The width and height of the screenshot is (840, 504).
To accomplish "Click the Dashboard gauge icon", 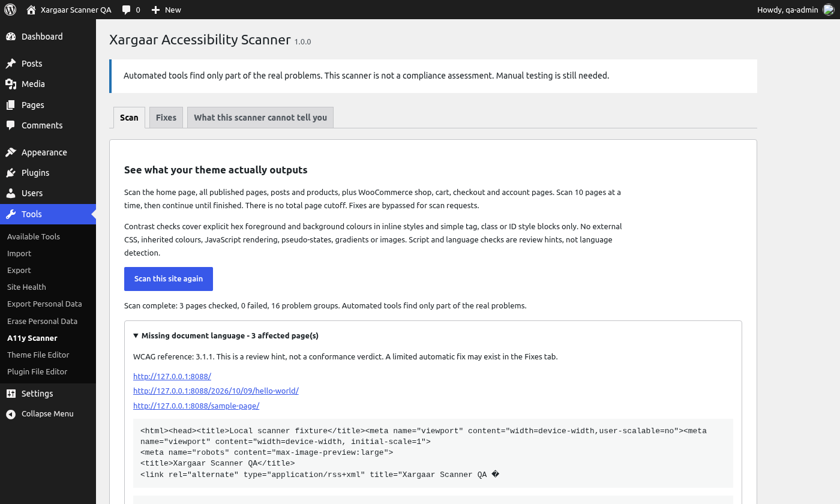I will 11,37.
